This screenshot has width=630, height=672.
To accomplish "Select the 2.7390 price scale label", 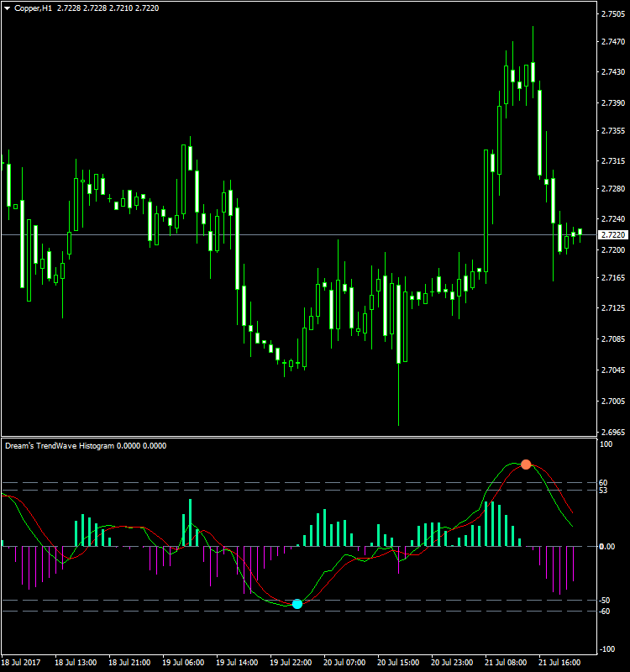I will pos(613,102).
